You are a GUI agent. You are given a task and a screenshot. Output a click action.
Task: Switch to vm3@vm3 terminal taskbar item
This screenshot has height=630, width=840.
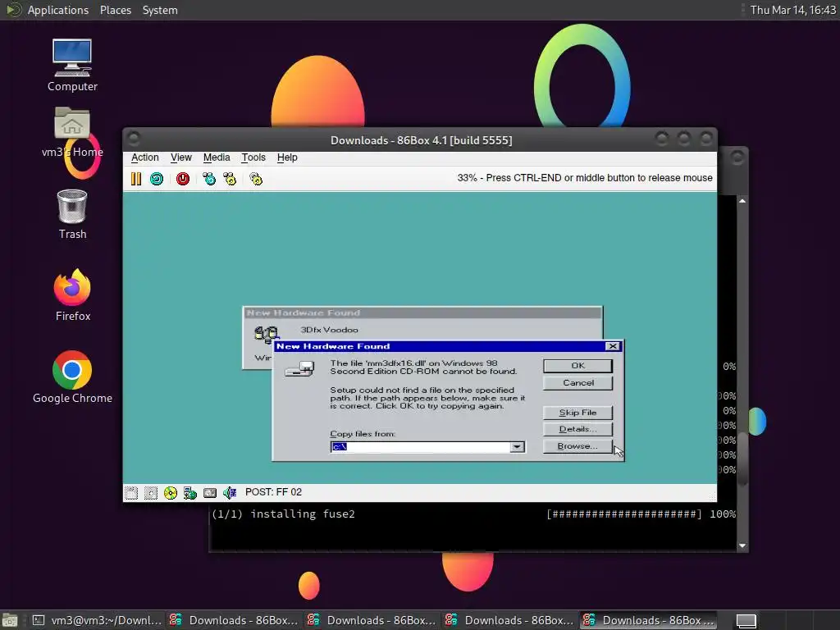click(x=97, y=620)
